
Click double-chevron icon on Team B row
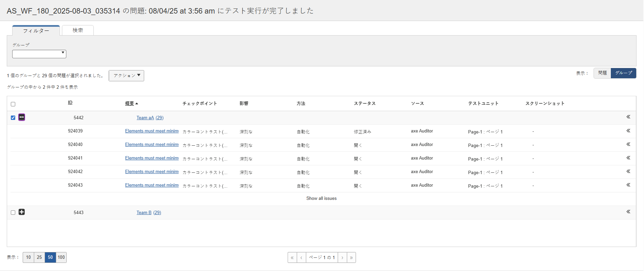pyautogui.click(x=628, y=212)
